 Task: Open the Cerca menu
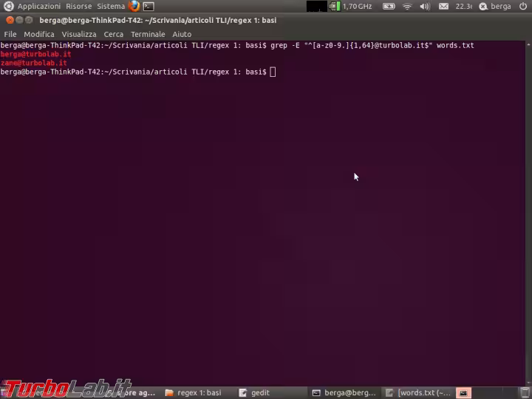[113, 34]
